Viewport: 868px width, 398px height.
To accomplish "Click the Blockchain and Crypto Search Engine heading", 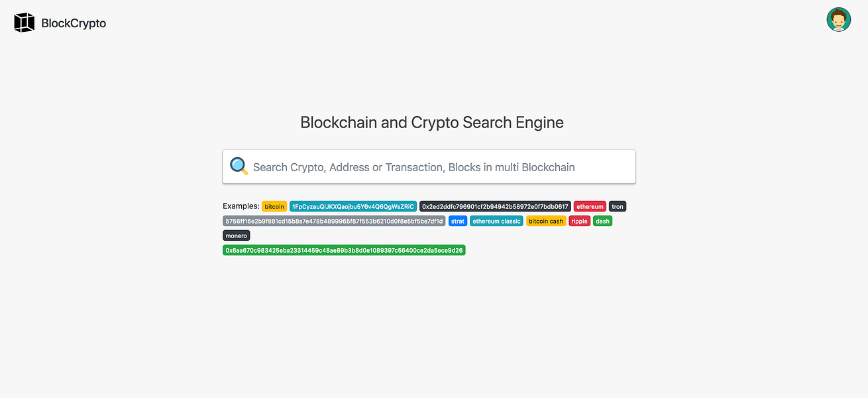I will tap(431, 122).
